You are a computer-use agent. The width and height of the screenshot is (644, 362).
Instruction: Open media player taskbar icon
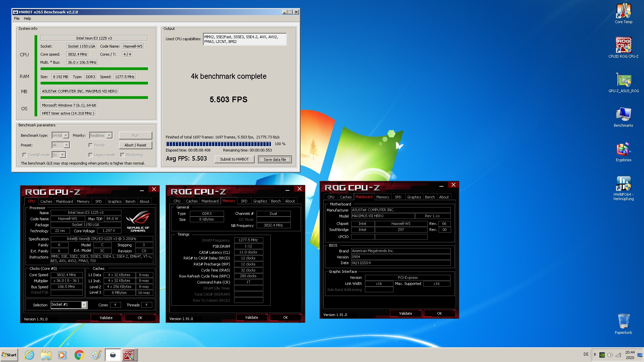pos(62,355)
